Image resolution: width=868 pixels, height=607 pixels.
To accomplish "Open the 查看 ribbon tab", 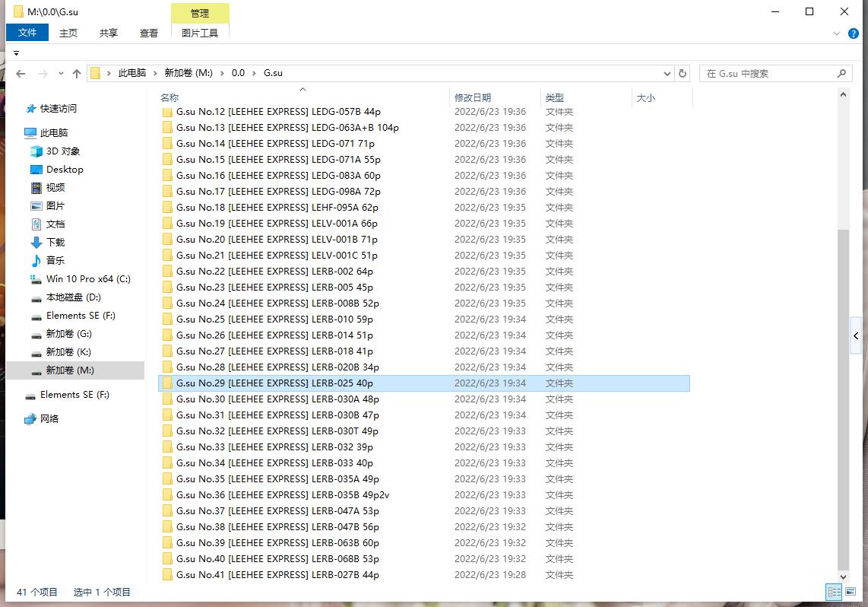I will click(x=148, y=33).
